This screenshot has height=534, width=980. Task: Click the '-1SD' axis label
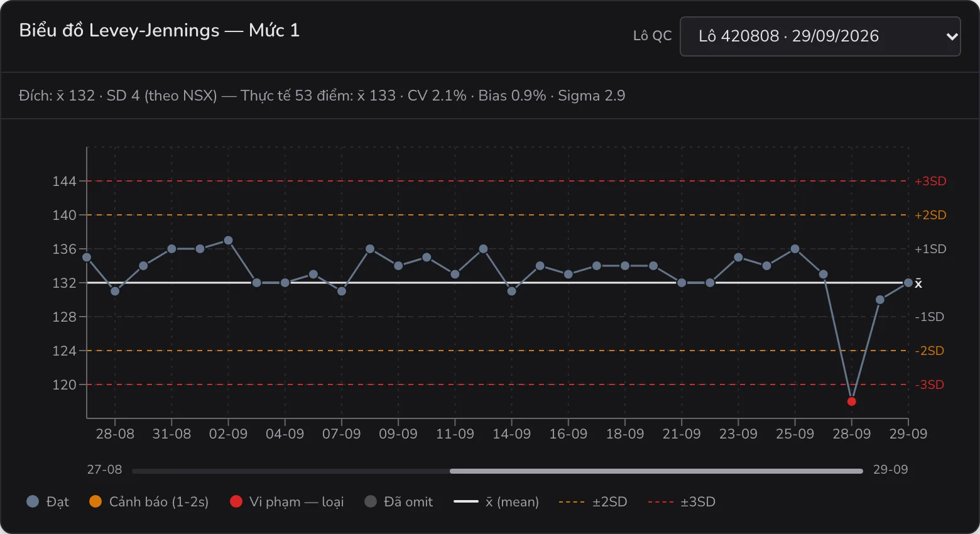click(x=930, y=317)
